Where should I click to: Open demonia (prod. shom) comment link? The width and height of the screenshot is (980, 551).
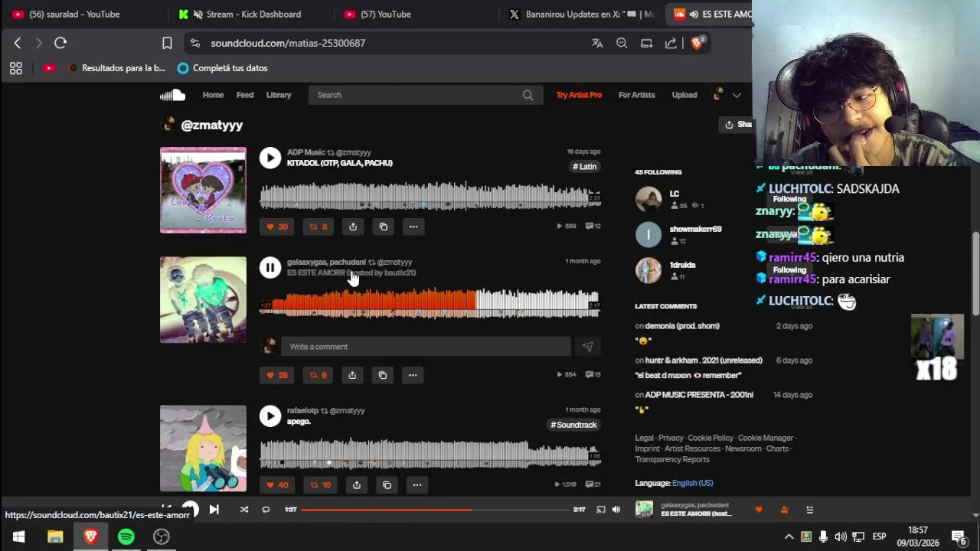[x=682, y=326]
